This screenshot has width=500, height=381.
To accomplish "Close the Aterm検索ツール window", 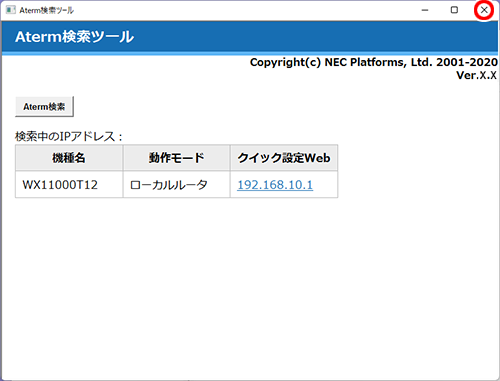I will coord(484,10).
